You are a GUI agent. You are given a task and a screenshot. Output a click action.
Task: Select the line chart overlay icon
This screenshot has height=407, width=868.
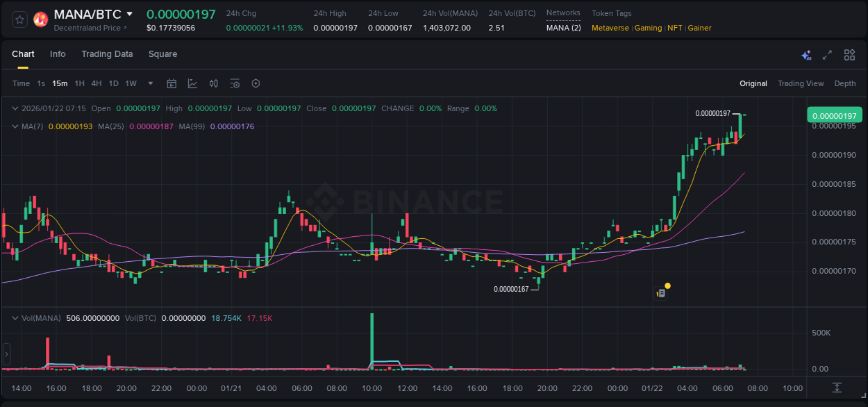[x=192, y=83]
